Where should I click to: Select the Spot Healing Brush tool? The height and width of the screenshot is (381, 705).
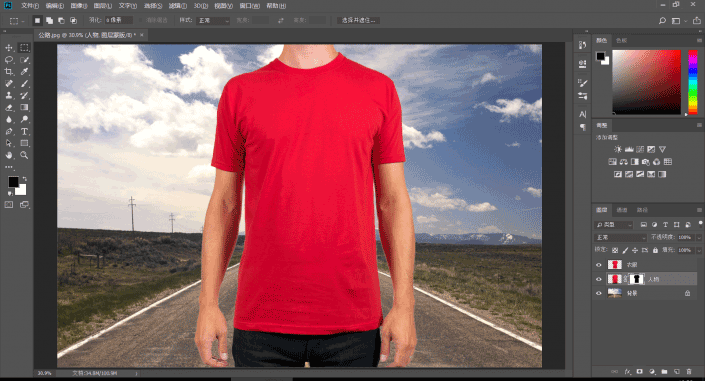pyautogui.click(x=9, y=84)
